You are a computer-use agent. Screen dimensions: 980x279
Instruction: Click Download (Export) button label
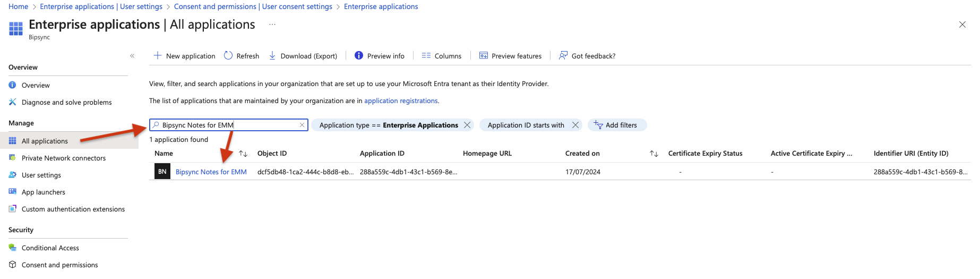point(309,56)
